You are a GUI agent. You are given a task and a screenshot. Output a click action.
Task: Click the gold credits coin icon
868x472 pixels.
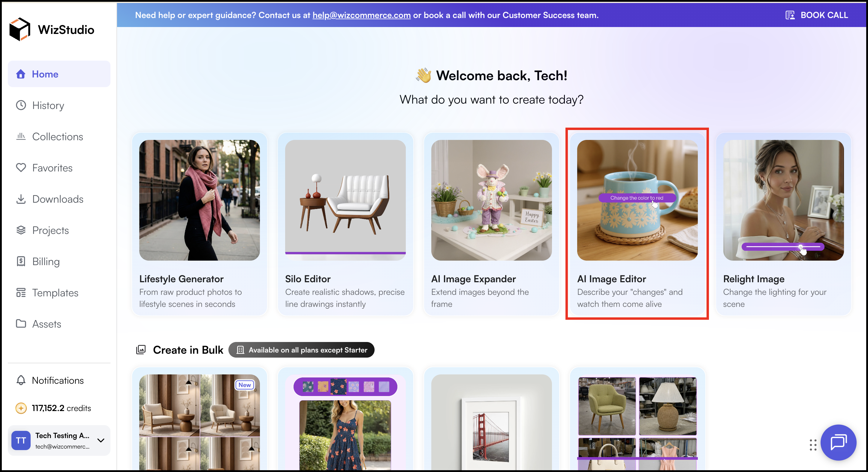21,408
